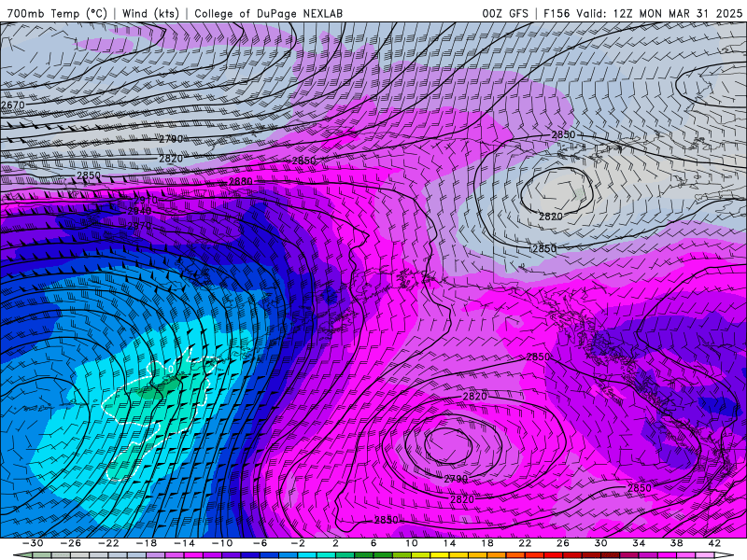Click the 2670 height contour label

coord(12,105)
